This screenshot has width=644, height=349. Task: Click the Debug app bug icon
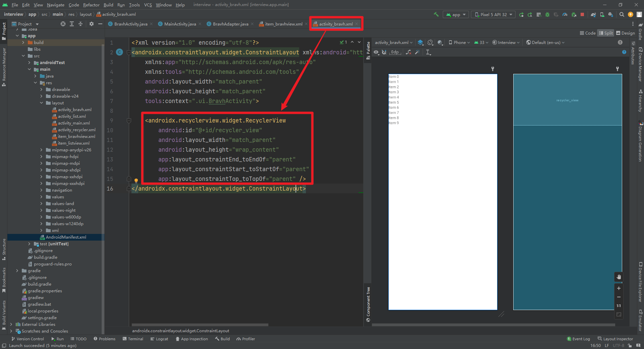(547, 14)
